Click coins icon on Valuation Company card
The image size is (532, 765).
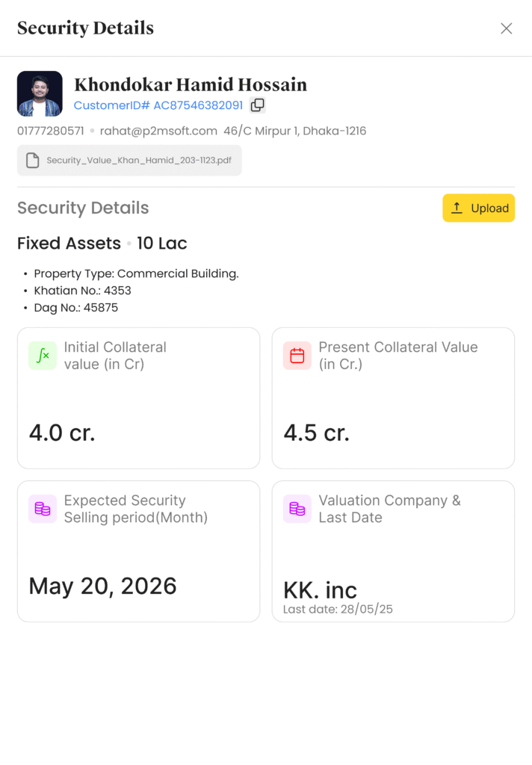[297, 509]
